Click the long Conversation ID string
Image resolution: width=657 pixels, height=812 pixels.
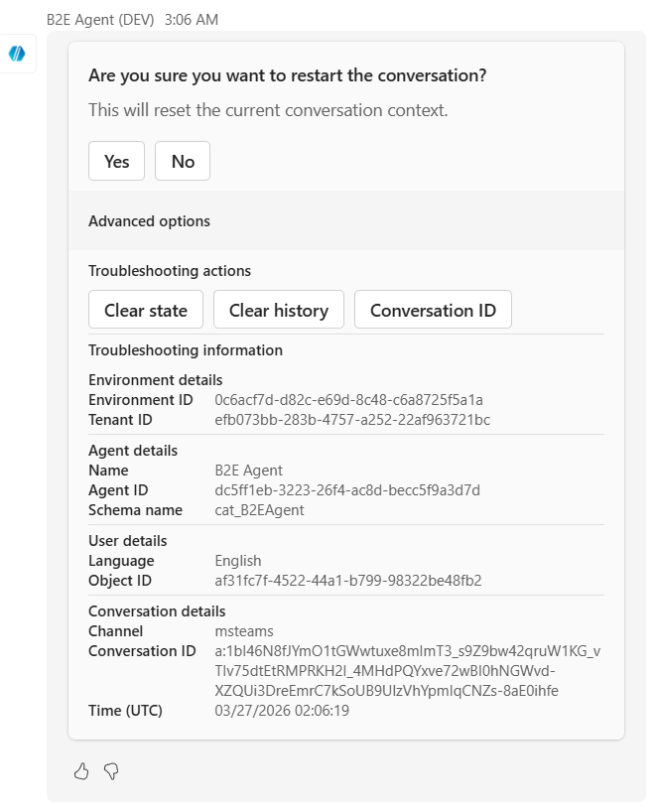[x=407, y=671]
